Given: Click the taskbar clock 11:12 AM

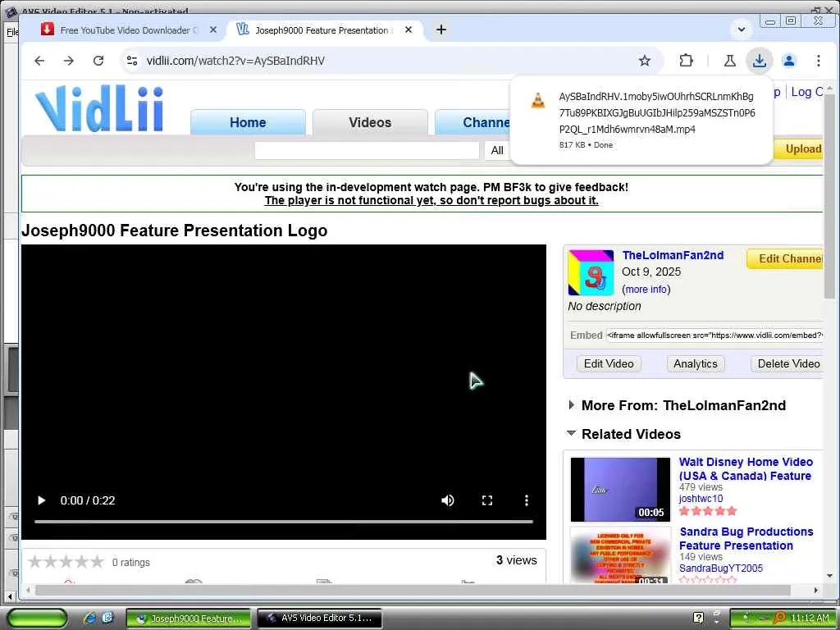Looking at the screenshot, I should click(809, 619).
